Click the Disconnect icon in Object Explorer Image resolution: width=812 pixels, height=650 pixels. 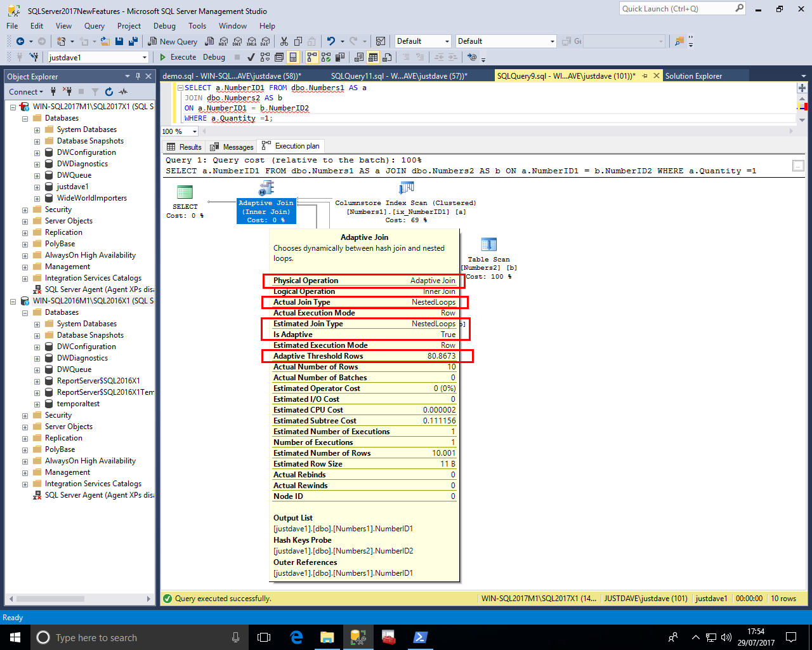coord(68,91)
